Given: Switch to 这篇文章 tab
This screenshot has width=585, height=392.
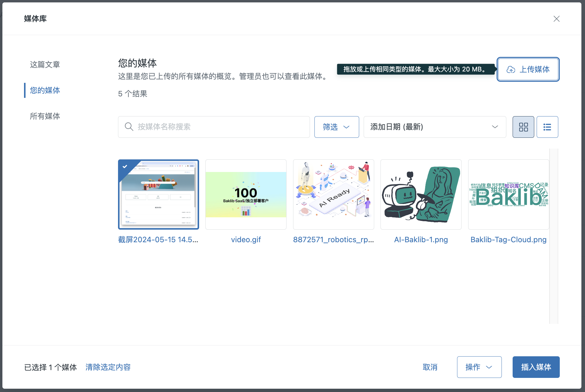Looking at the screenshot, I should (45, 65).
